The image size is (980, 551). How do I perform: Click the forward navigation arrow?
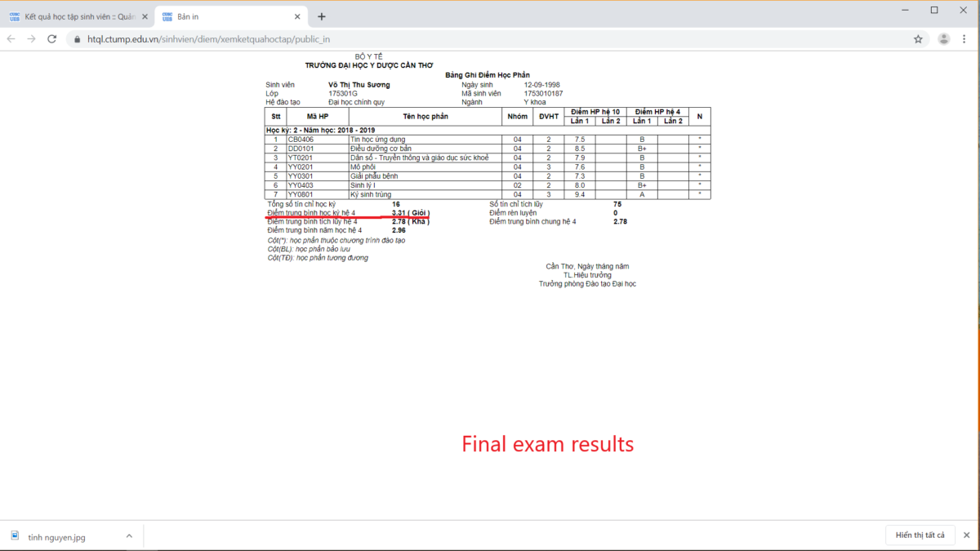32,39
